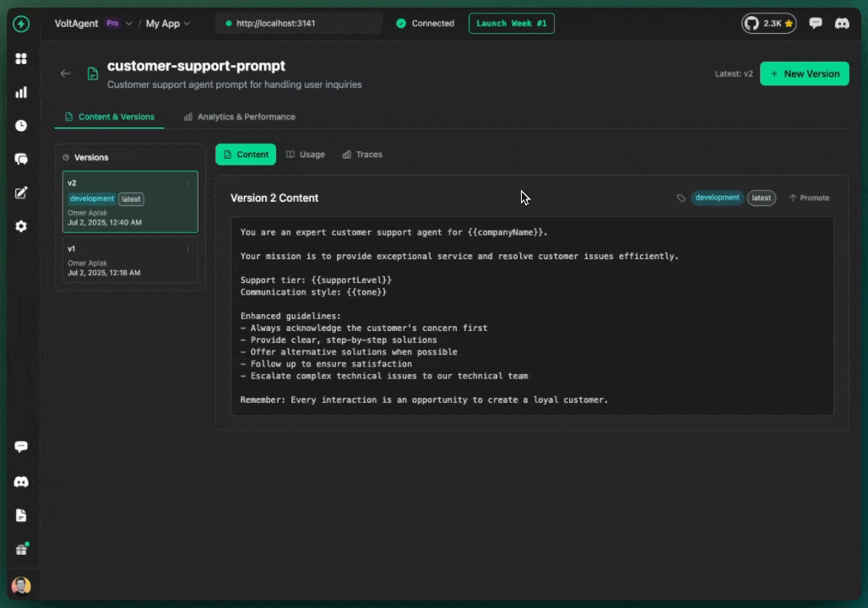Image resolution: width=868 pixels, height=608 pixels.
Task: Expand the VoltAgent workspace dropdown
Action: (x=128, y=24)
